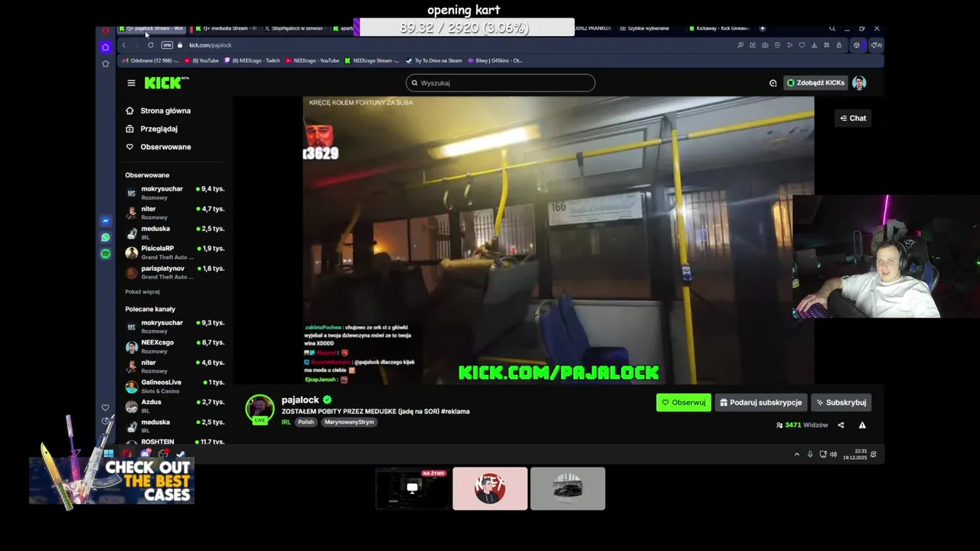Open GalineosLive recommended channel
Viewport: 980px width, 551px height.
point(175,386)
